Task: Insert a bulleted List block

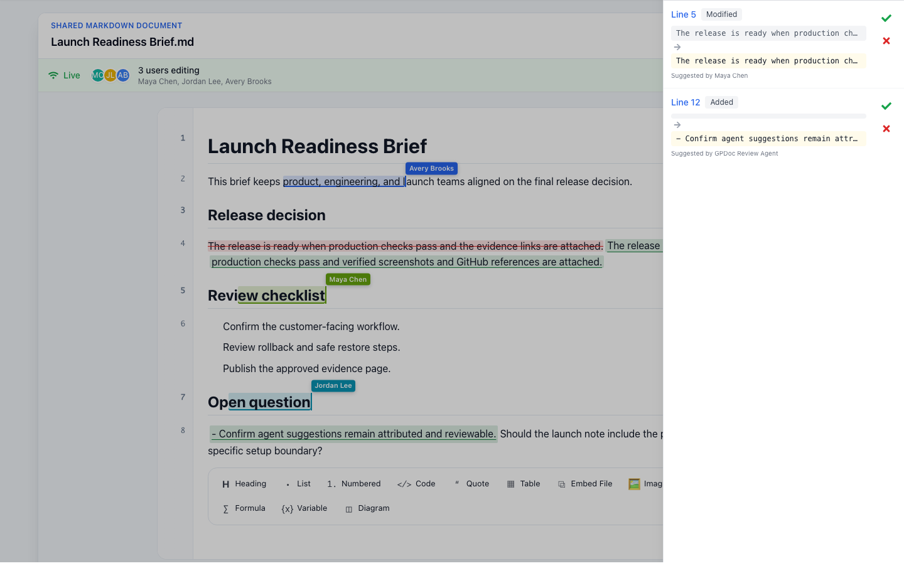Action: point(298,484)
